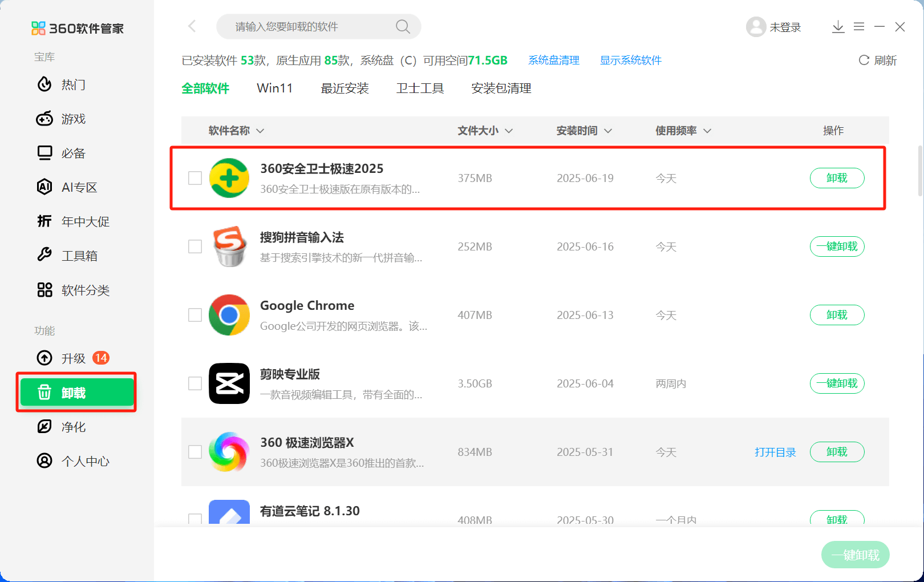Image resolution: width=924 pixels, height=582 pixels.
Task: Click 一键卸载 for 搜狗拼音输入法
Action: coord(837,246)
